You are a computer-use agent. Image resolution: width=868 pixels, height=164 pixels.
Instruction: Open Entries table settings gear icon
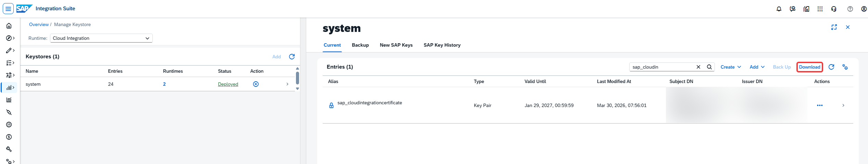pyautogui.click(x=845, y=67)
